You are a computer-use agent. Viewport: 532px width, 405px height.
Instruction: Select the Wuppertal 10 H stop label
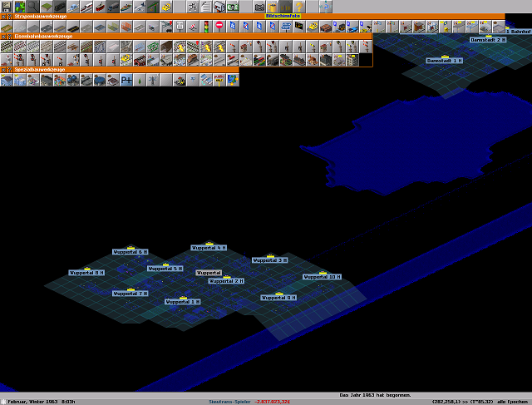click(321, 277)
